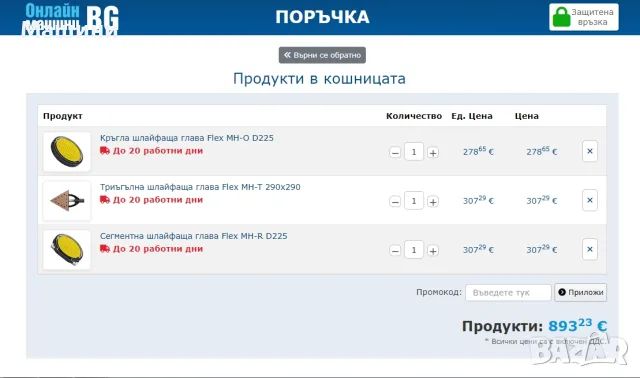Screen dimensions: 640x378
Task: Increase quantity of Flex MH-R D225
Action: pos(433,251)
